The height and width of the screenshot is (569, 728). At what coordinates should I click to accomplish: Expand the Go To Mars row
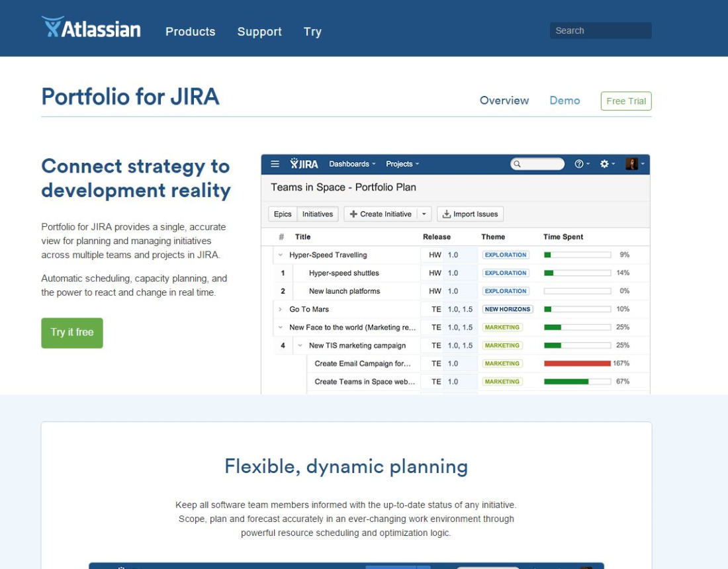coord(281,309)
